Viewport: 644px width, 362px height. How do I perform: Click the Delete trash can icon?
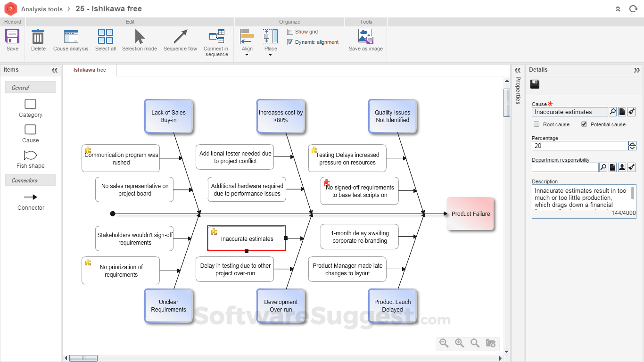38,36
